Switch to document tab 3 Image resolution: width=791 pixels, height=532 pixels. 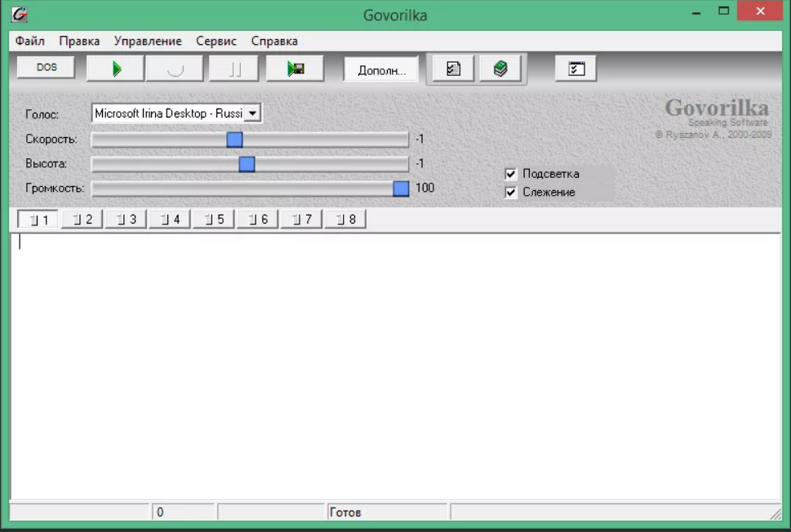126,219
